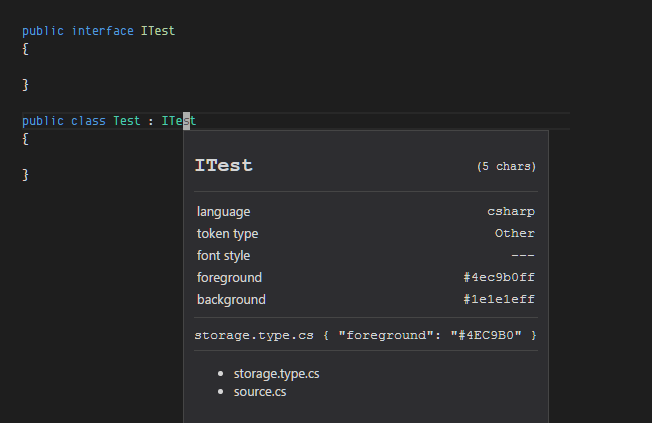The height and width of the screenshot is (423, 652).
Task: Click the opening brace below the interface line
Action: (x=25, y=48)
